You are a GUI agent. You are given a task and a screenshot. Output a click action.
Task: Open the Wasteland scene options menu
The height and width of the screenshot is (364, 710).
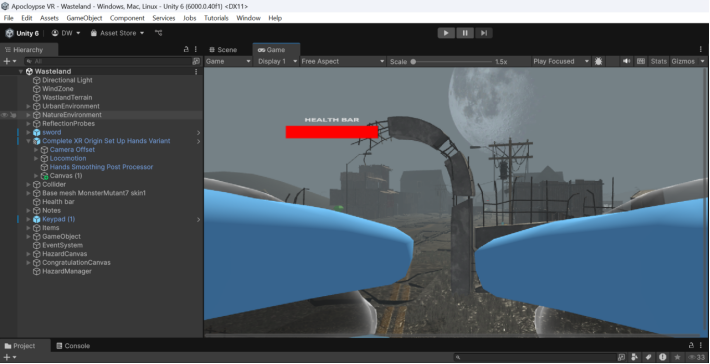tap(196, 72)
